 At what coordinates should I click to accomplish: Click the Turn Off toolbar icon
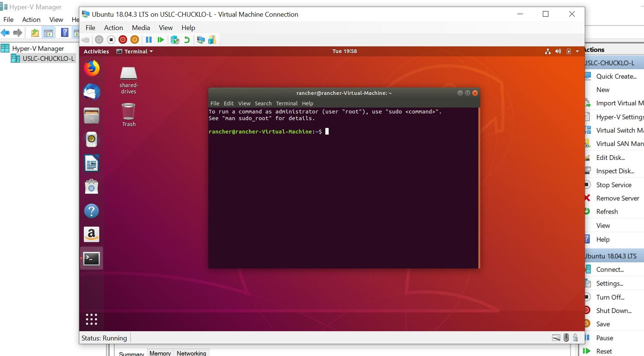click(x=111, y=40)
